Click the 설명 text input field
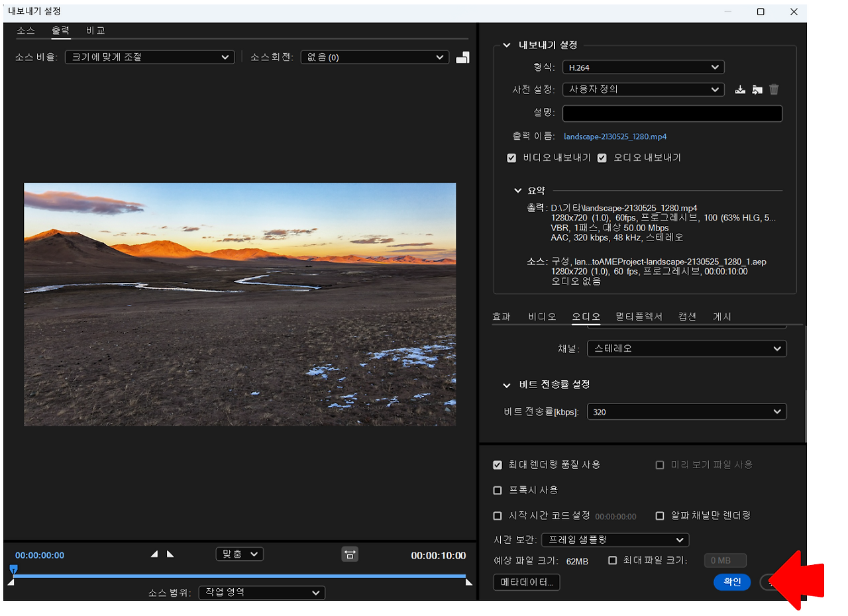This screenshot has width=848, height=616. coord(672,114)
